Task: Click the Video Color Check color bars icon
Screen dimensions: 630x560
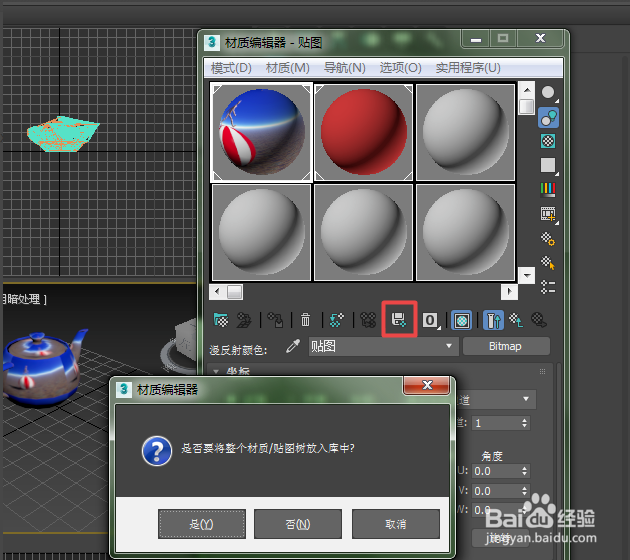Action: click(x=548, y=190)
